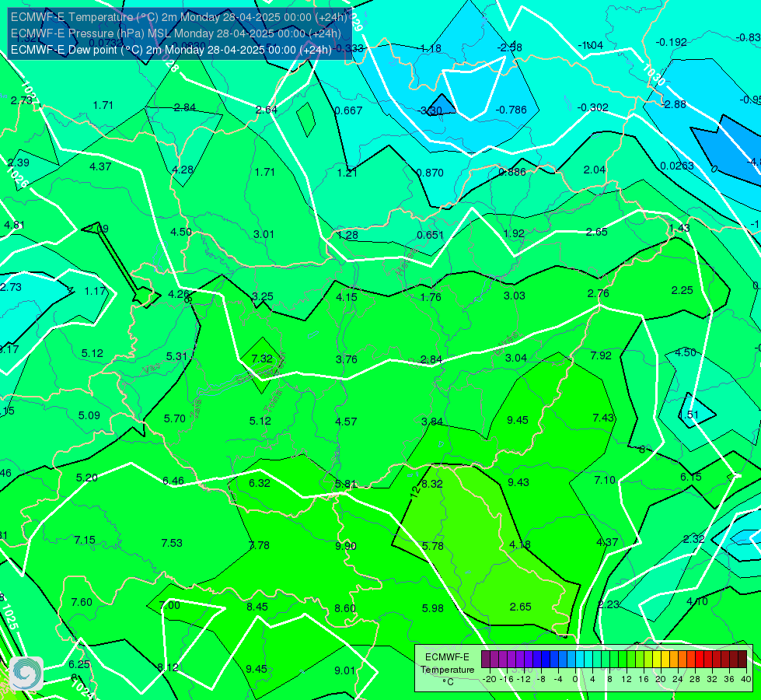Image resolution: width=761 pixels, height=700 pixels.
Task: Click the 9.43 value on the map
Action: [x=518, y=482]
